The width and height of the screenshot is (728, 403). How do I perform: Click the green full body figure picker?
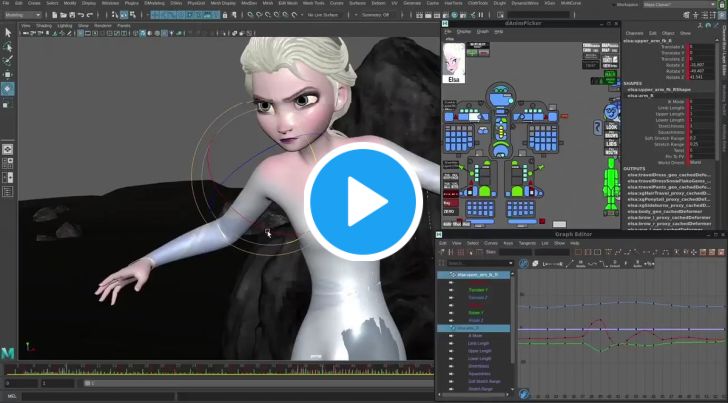(x=611, y=186)
